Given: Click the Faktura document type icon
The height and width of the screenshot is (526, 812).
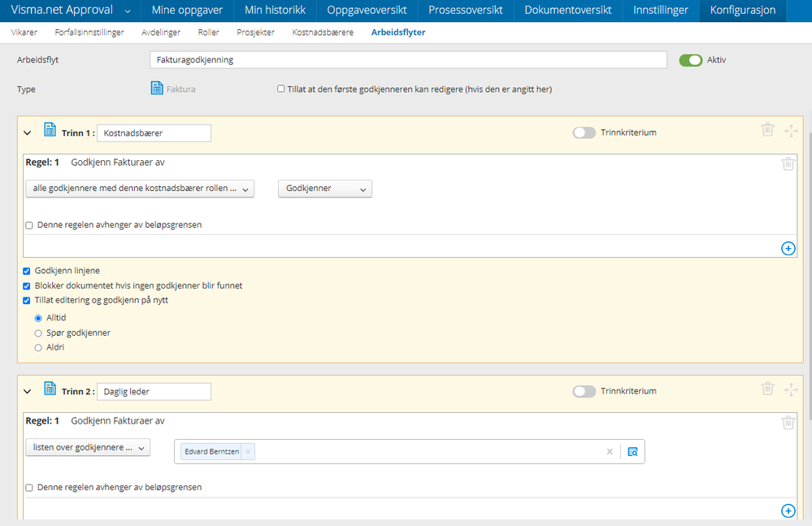Looking at the screenshot, I should click(x=158, y=89).
